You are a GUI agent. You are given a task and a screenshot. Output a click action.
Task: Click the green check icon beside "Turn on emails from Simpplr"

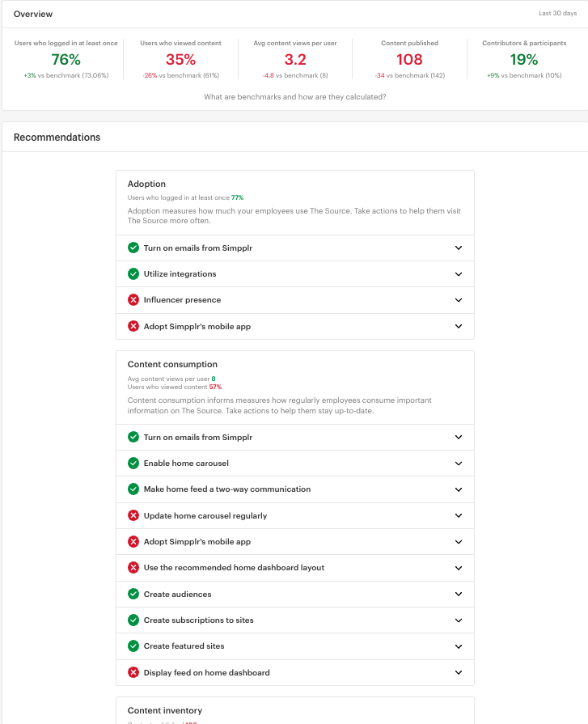click(x=133, y=248)
